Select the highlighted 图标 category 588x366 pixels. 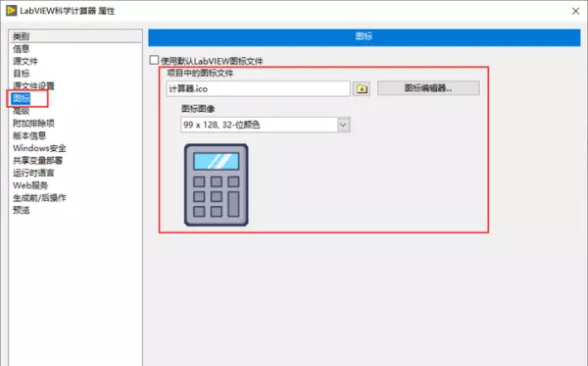click(21, 98)
